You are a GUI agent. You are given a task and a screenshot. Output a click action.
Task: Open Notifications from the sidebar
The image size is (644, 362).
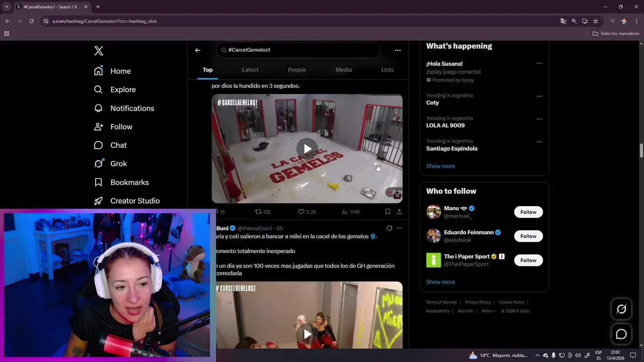pos(124,108)
